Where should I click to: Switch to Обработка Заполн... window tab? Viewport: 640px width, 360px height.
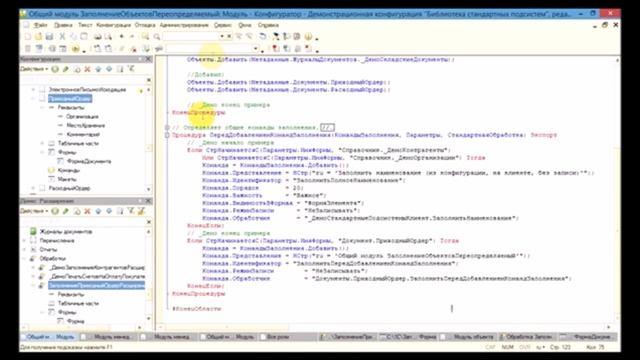[529, 337]
